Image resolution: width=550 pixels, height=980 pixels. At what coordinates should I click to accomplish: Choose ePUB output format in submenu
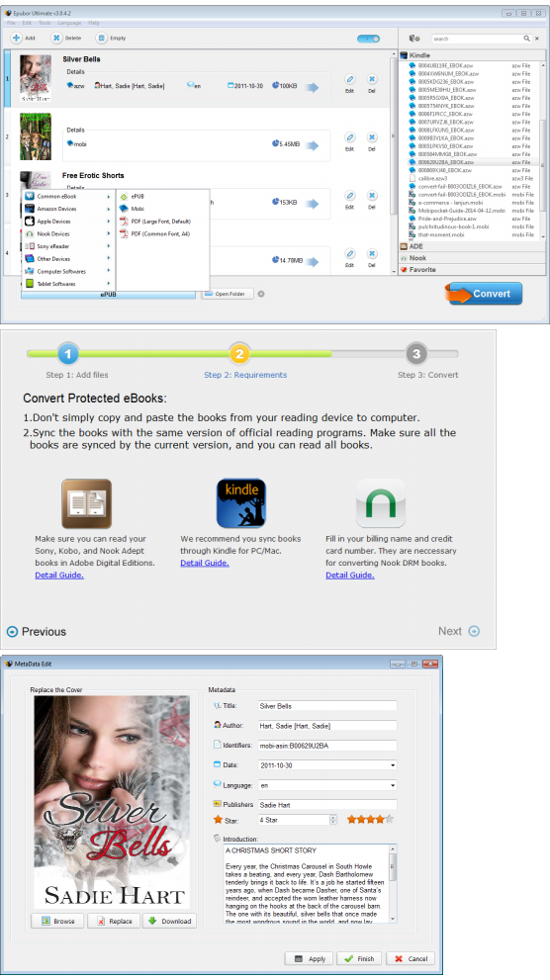click(162, 196)
